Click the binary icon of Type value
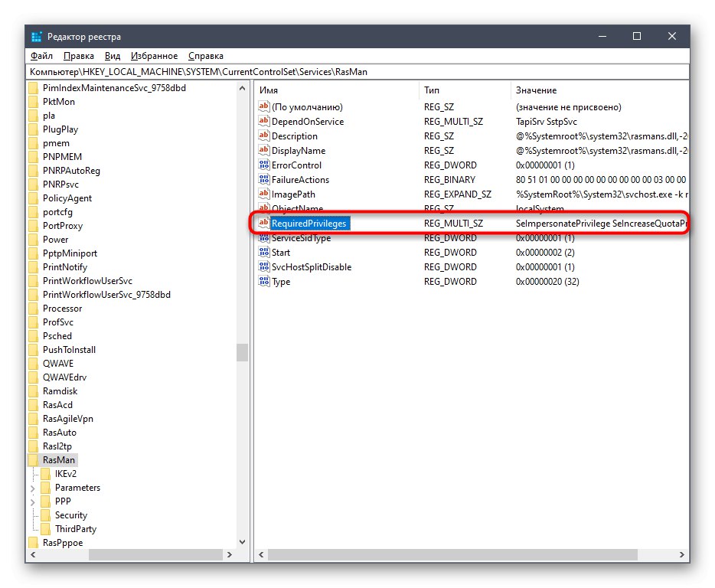Image resolution: width=715 pixels, height=588 pixels. pyautogui.click(x=263, y=282)
